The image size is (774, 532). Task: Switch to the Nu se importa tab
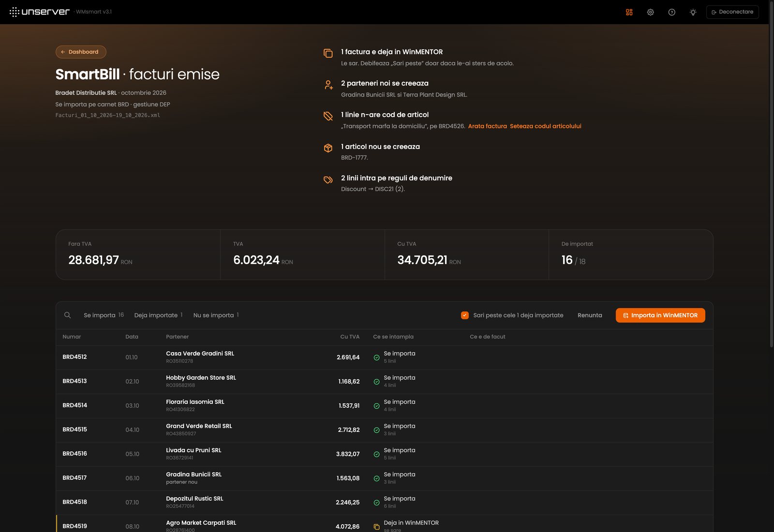click(216, 315)
